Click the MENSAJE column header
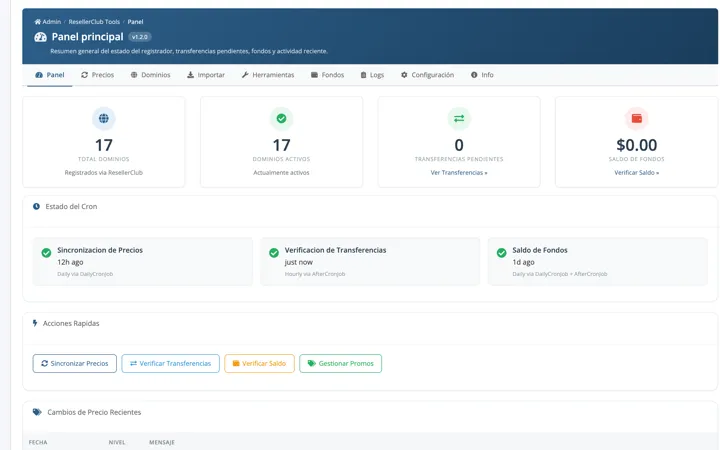 [x=162, y=442]
